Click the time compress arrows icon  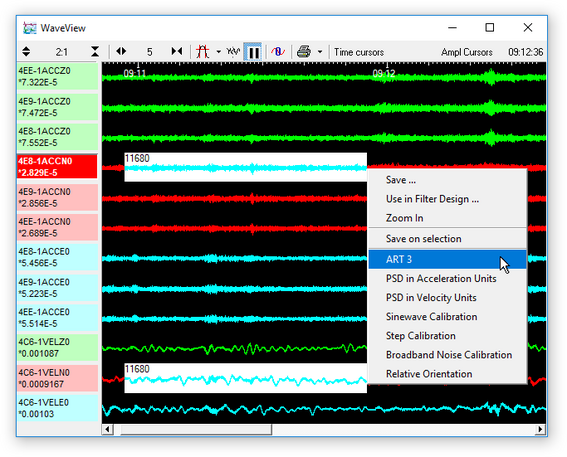(177, 52)
